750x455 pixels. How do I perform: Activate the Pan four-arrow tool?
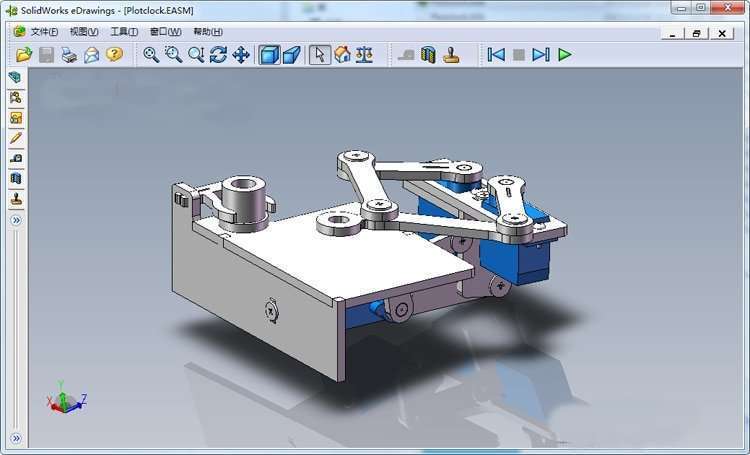pyautogui.click(x=241, y=55)
